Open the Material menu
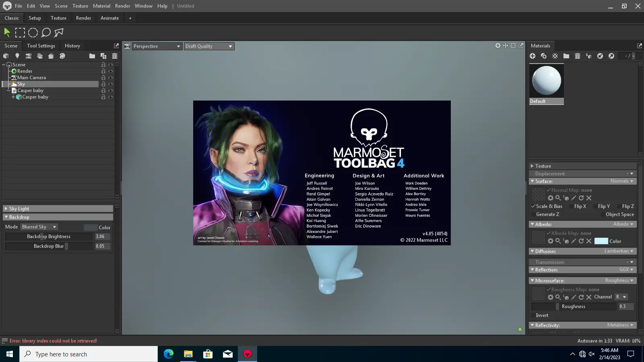 tap(101, 6)
